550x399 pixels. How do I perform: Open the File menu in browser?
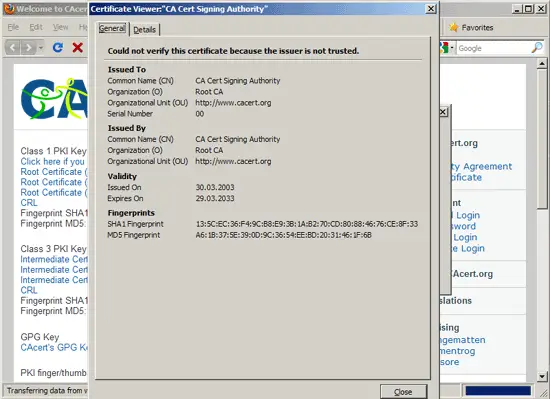click(13, 27)
